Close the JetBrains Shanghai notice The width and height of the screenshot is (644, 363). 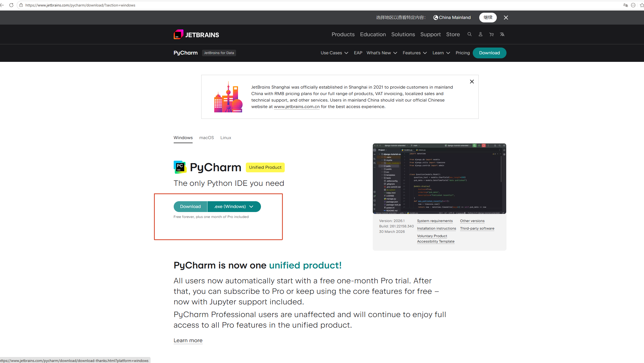[x=472, y=82]
